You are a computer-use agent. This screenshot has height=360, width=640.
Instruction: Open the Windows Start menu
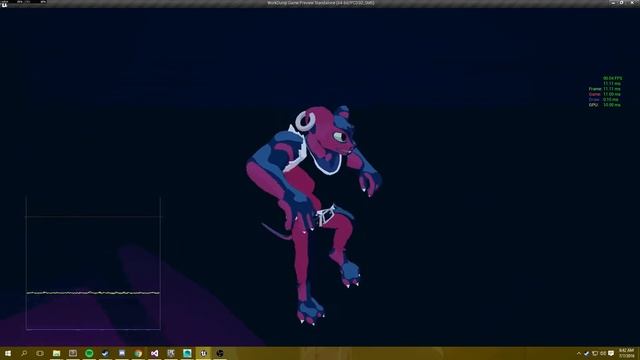point(8,353)
